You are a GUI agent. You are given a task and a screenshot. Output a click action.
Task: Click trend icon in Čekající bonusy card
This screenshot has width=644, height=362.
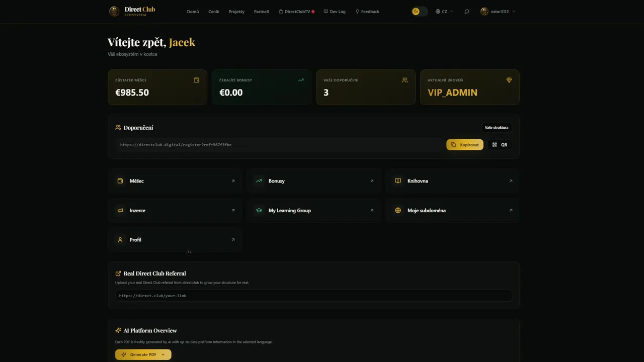coord(301,80)
